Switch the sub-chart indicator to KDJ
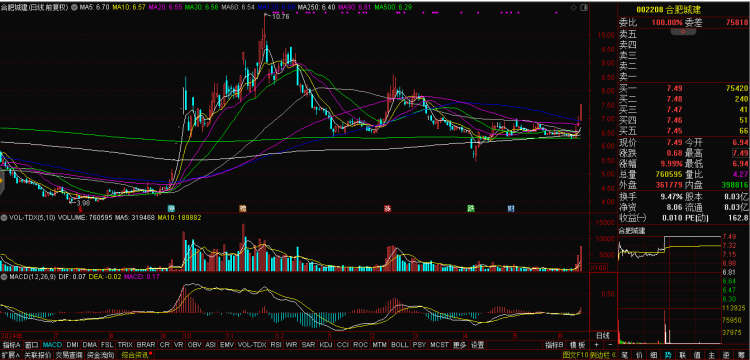 click(x=325, y=345)
